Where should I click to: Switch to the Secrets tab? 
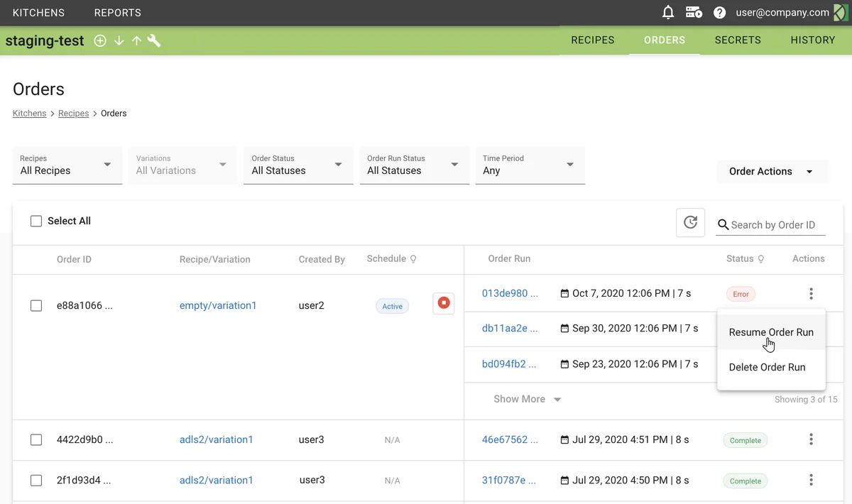point(738,40)
